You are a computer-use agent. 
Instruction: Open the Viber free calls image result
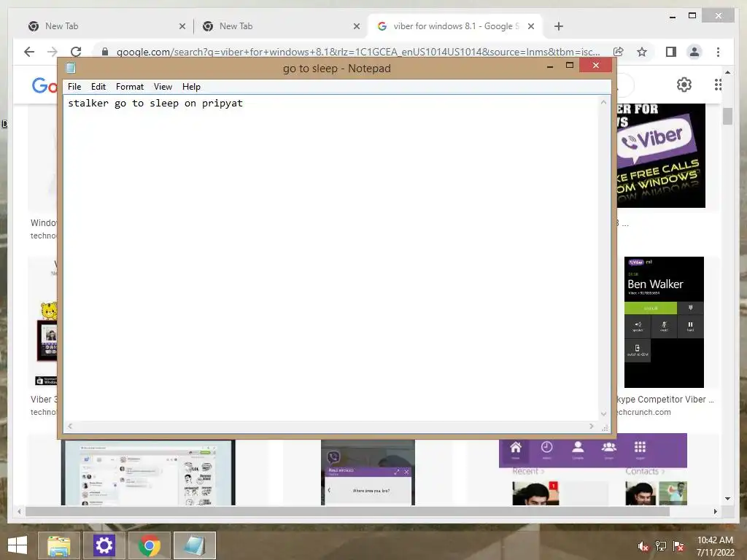(661, 156)
